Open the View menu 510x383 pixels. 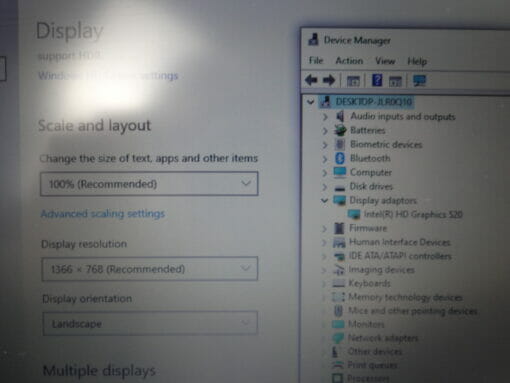385,61
